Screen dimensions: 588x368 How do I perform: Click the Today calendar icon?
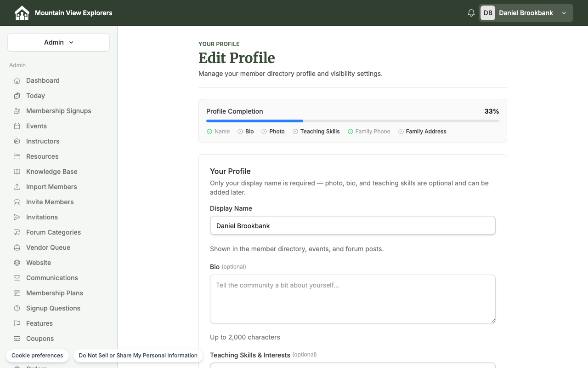[17, 96]
